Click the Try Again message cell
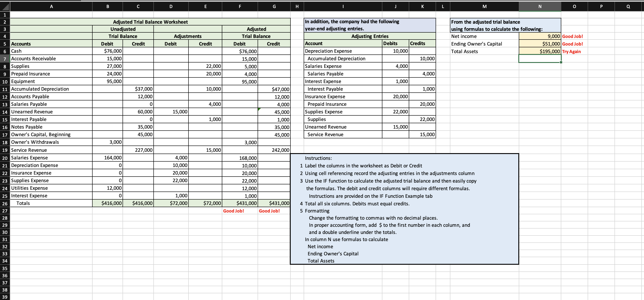 [x=571, y=52]
